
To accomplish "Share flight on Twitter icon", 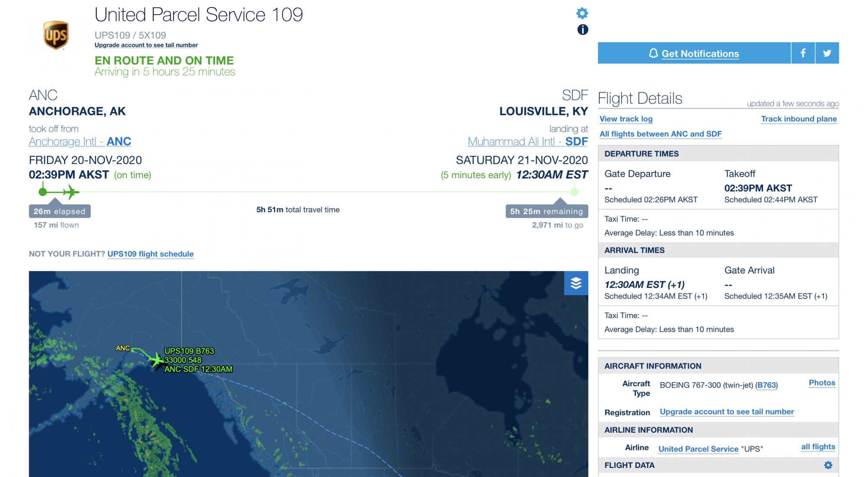I will point(827,53).
